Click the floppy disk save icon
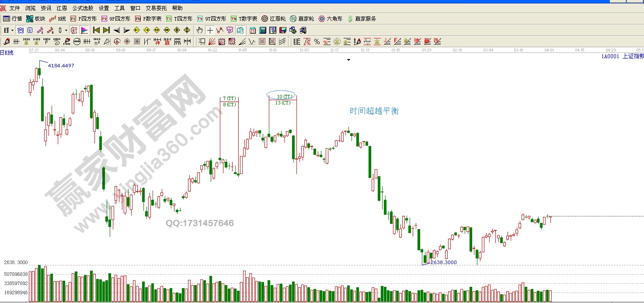 pos(283,30)
